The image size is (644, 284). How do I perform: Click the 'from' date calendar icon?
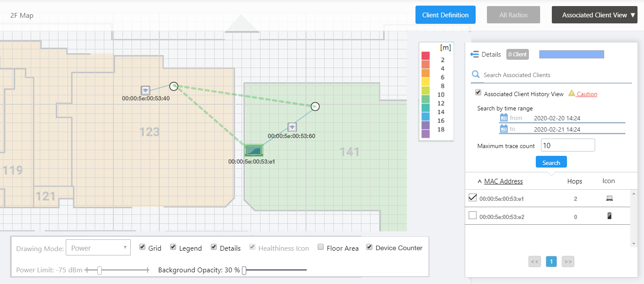pyautogui.click(x=504, y=118)
